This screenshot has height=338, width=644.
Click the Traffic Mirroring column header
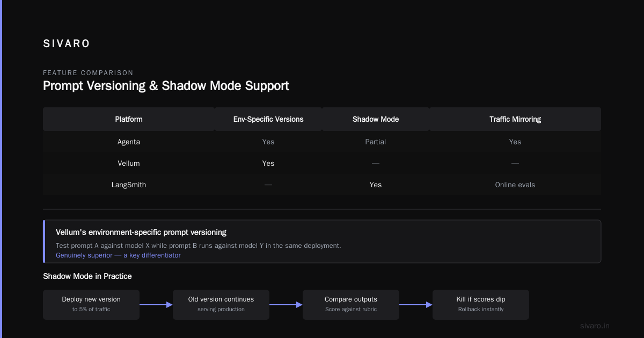(x=515, y=119)
